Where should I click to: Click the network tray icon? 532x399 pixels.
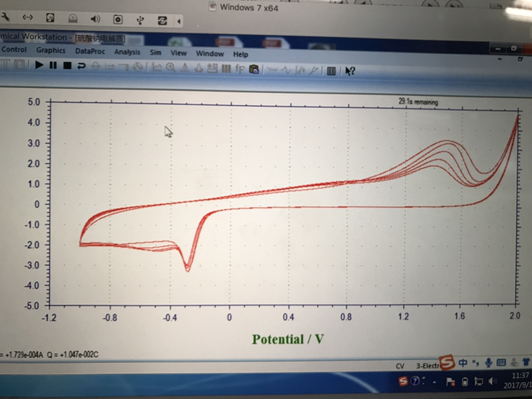click(x=478, y=382)
